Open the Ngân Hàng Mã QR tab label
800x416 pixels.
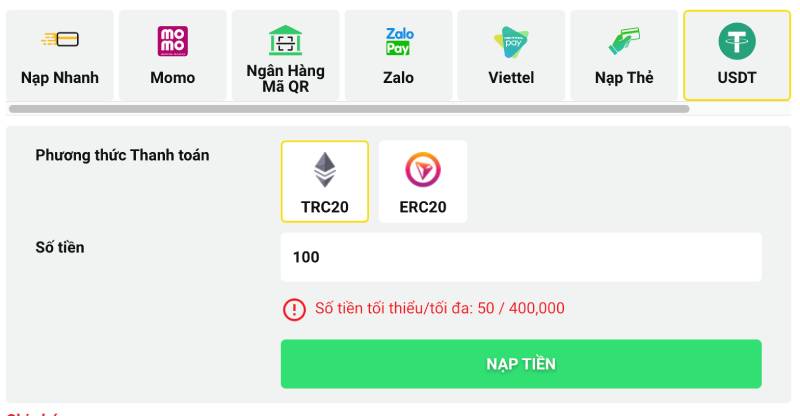click(285, 78)
